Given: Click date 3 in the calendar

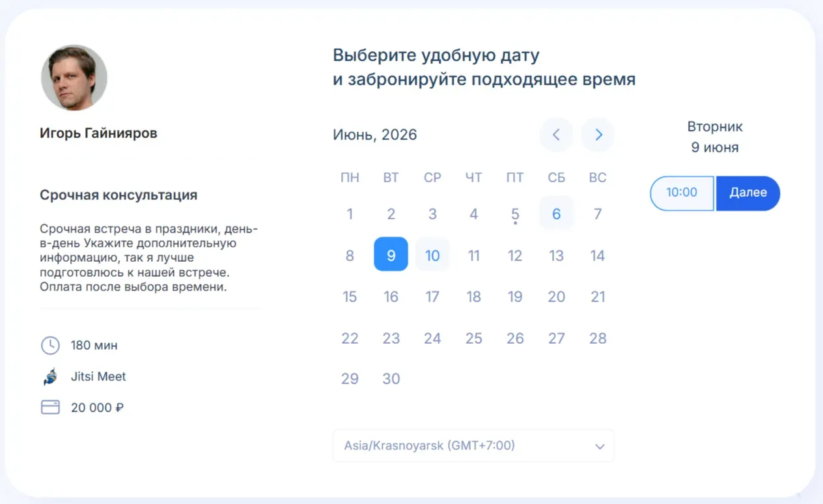Looking at the screenshot, I should 432,214.
